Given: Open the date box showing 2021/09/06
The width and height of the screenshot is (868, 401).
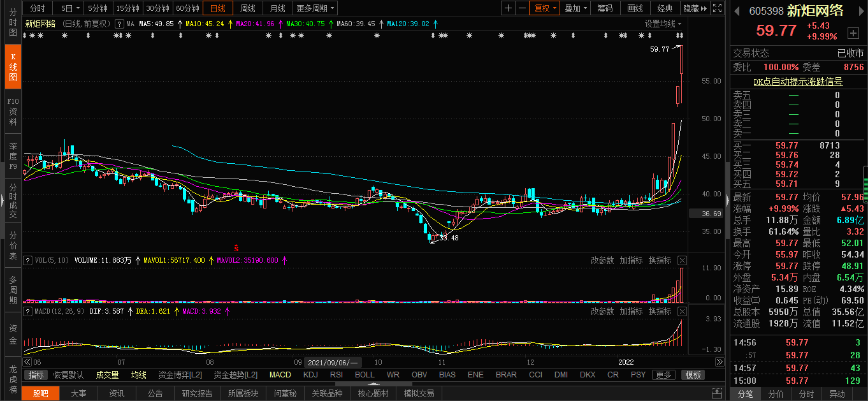Looking at the screenshot, I should point(333,362).
